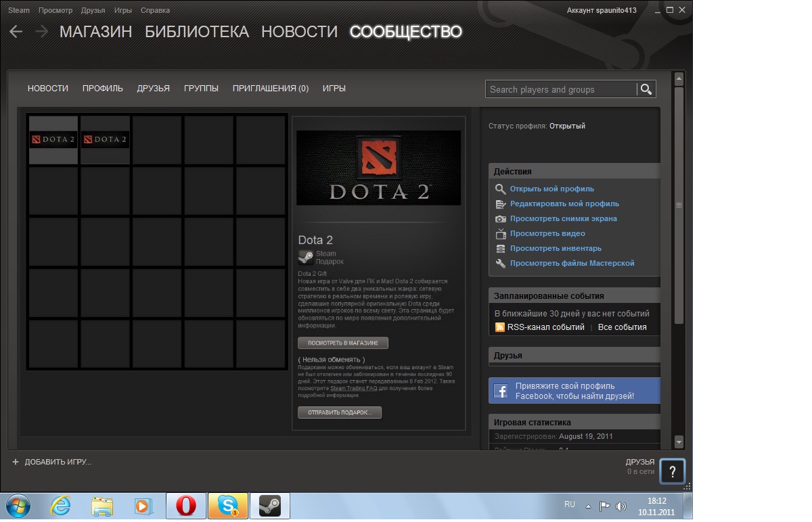Open the ПРОФИЛЬ sub-tab
The image size is (812, 522).
pyautogui.click(x=103, y=89)
